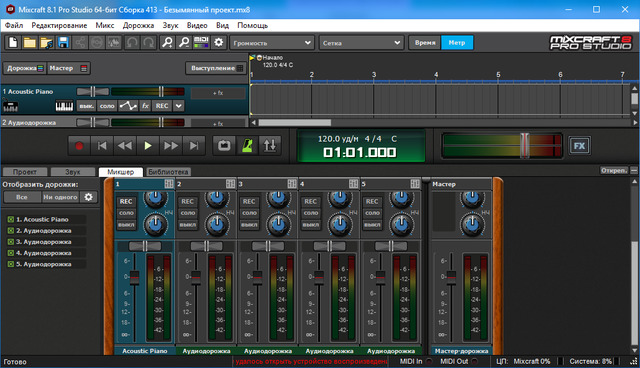640x368 pixels.
Task: Uncheck 2. Аудиодорожка in track display list
Action: 11,231
